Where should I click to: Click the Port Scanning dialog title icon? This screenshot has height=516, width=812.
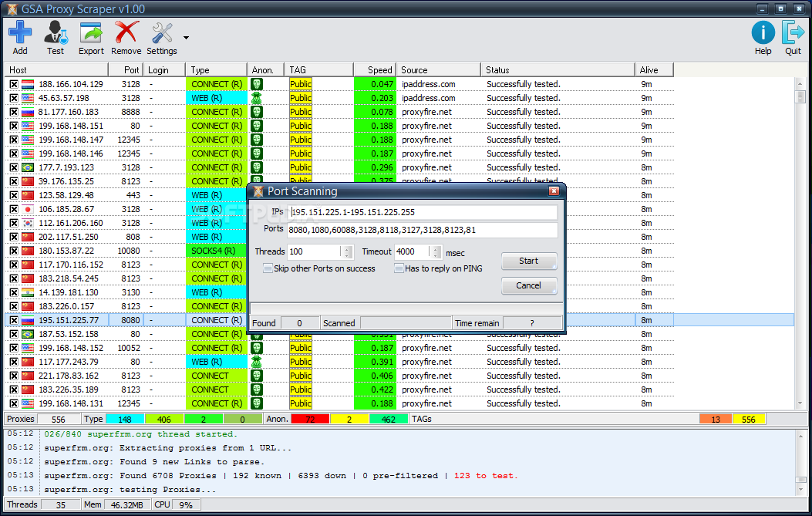(258, 191)
